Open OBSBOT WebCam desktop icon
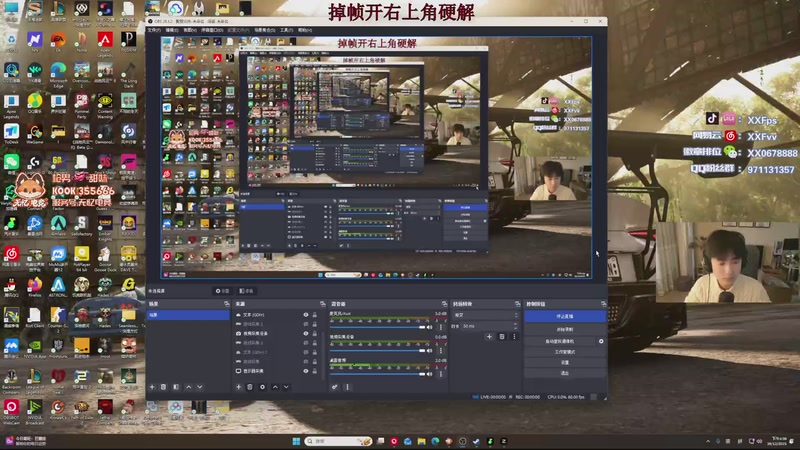 click(x=11, y=411)
